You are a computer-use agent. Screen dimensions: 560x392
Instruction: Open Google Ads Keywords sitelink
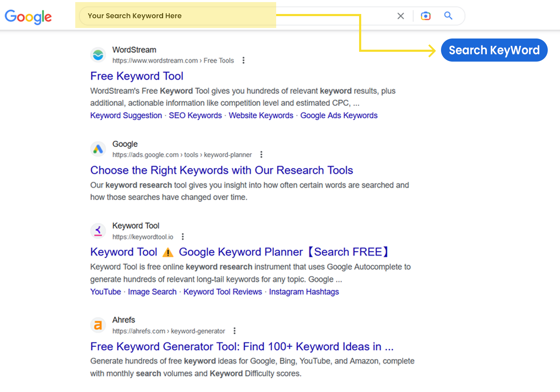click(339, 115)
